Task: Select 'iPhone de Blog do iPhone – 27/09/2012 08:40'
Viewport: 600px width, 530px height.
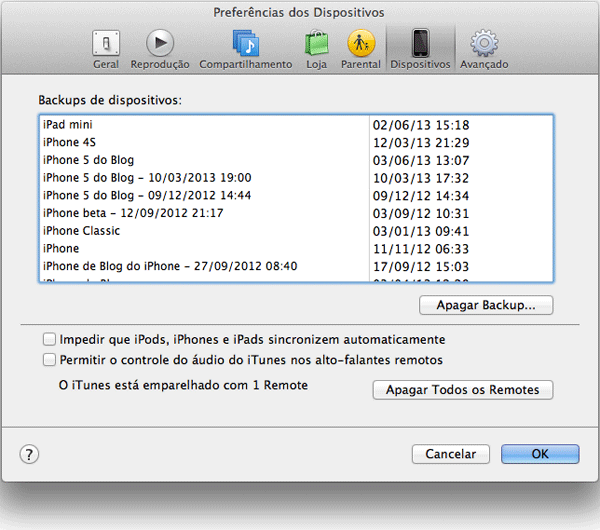Action: [x=296, y=266]
